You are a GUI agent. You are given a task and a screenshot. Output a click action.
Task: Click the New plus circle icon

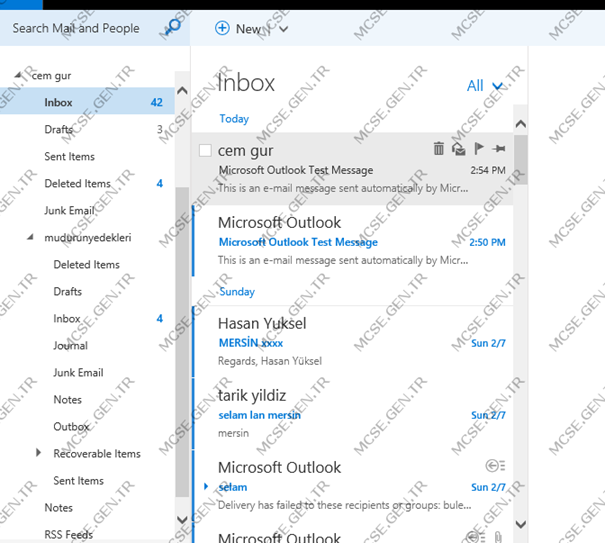tap(222, 28)
